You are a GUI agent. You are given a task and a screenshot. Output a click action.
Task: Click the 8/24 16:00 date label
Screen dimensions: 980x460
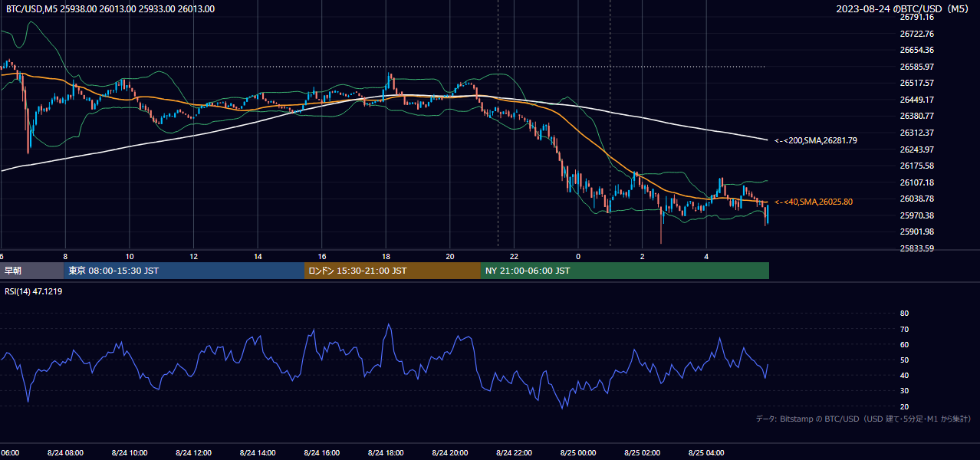pos(321,453)
